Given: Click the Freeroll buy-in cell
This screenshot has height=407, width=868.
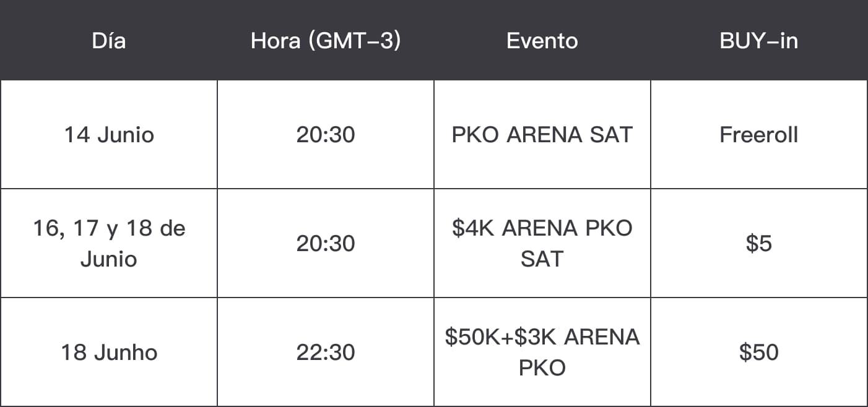Looking at the screenshot, I should (x=759, y=135).
